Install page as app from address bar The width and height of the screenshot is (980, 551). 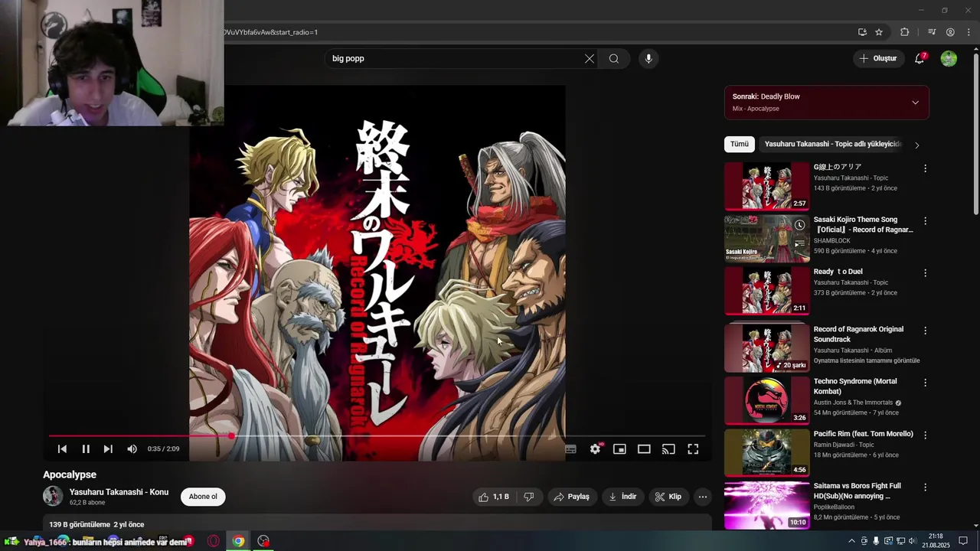click(x=862, y=32)
